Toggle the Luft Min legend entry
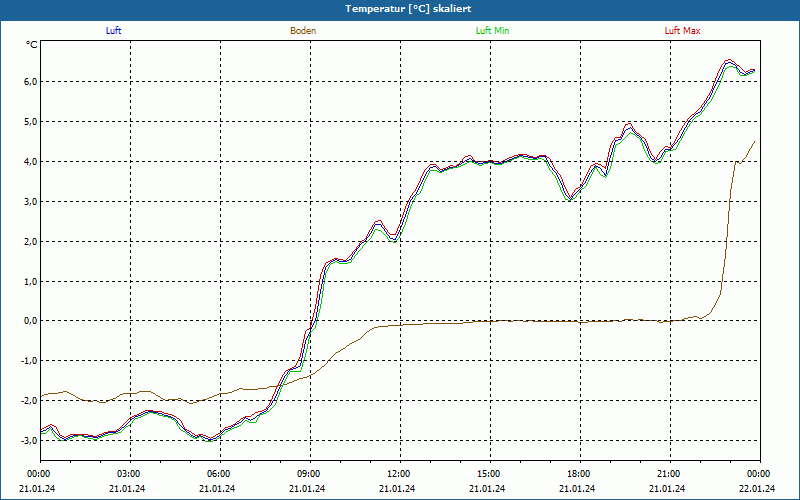The height and width of the screenshot is (500, 800). (492, 31)
